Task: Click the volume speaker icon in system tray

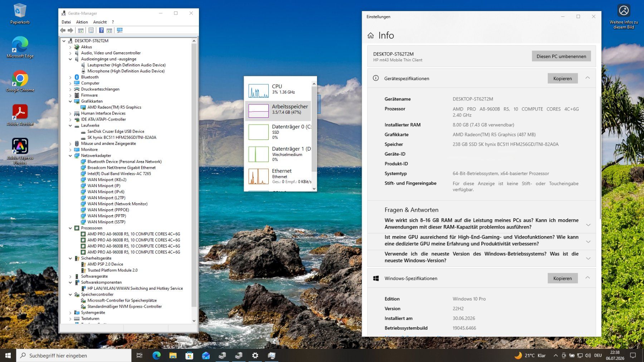Action: (x=588, y=355)
